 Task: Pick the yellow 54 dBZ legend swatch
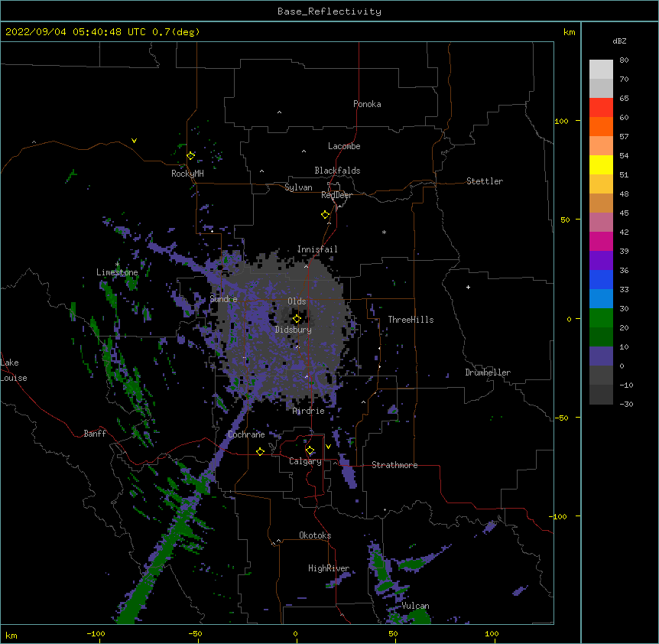[601, 164]
